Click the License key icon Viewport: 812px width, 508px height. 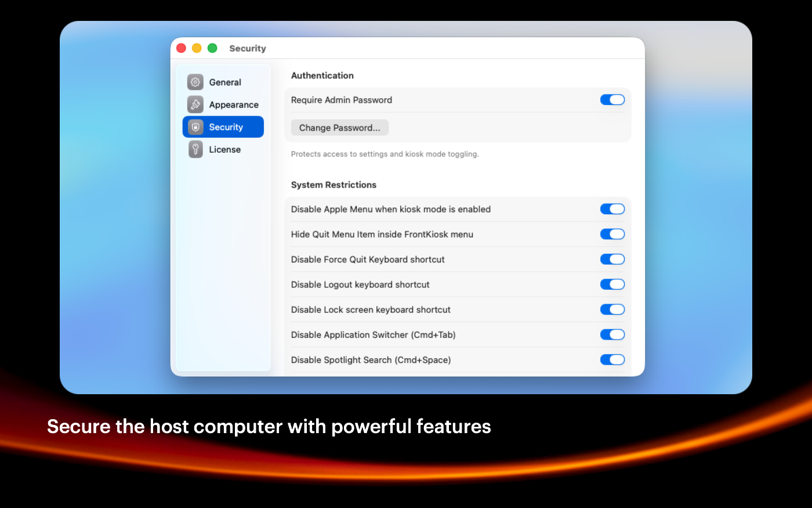[195, 150]
